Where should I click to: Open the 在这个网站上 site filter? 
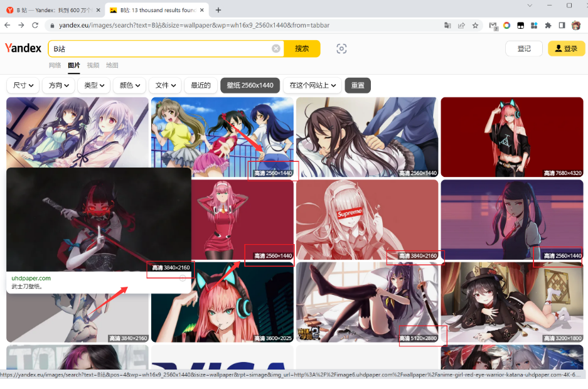pyautogui.click(x=313, y=85)
